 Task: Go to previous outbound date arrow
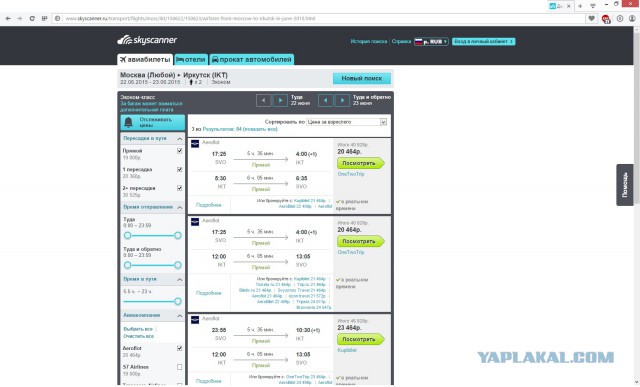pos(263,100)
